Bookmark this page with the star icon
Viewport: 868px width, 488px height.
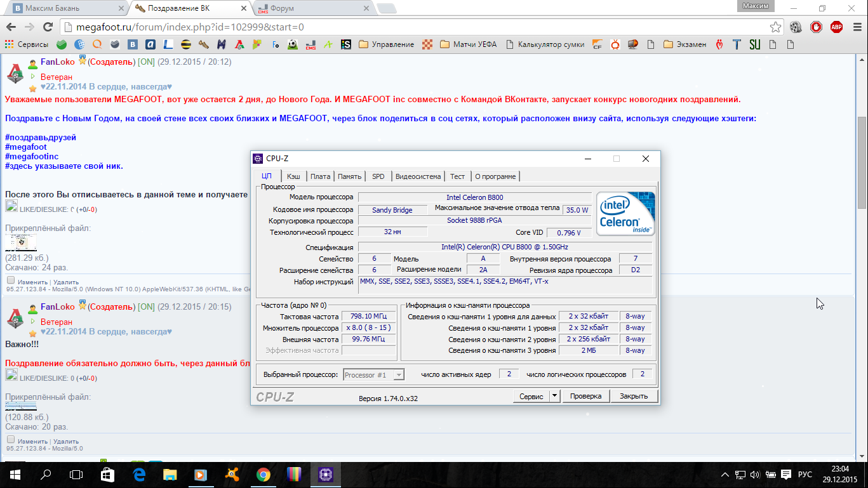click(x=775, y=27)
